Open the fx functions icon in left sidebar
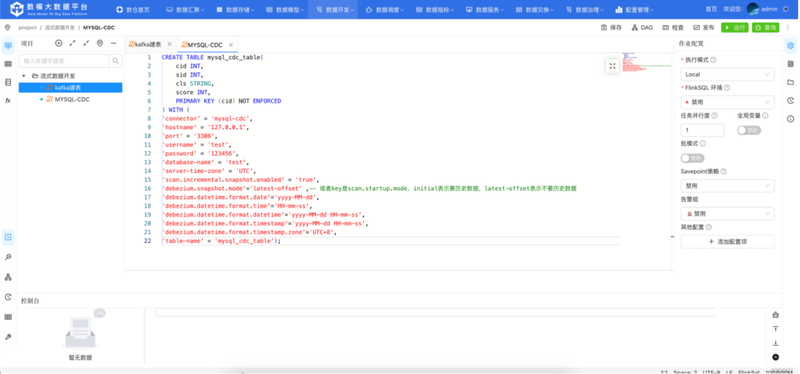The height and width of the screenshot is (374, 800). (x=8, y=101)
